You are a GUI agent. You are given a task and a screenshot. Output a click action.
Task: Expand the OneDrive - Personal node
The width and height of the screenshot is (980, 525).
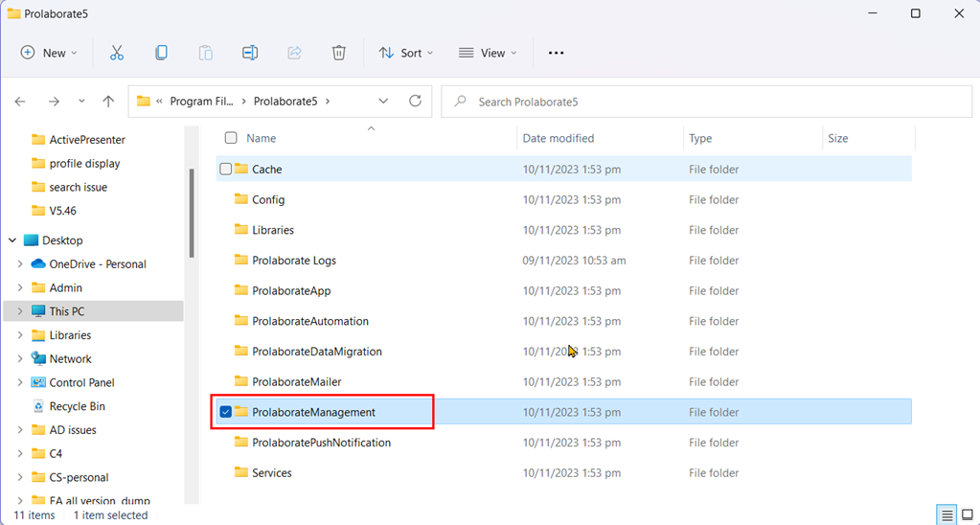tap(20, 263)
